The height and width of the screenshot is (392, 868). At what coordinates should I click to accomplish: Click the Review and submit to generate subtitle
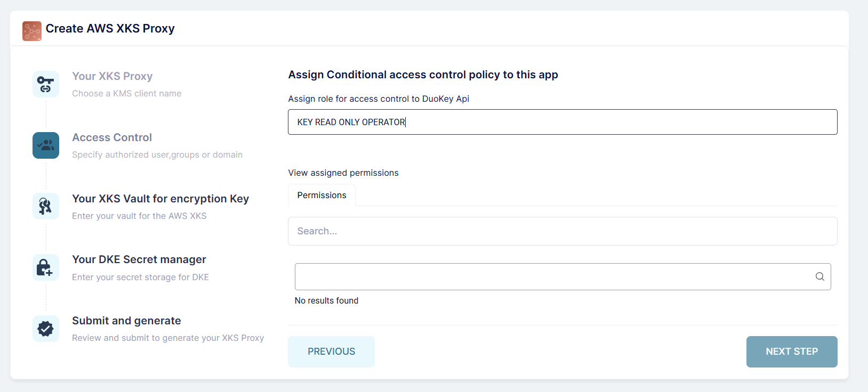(x=168, y=338)
